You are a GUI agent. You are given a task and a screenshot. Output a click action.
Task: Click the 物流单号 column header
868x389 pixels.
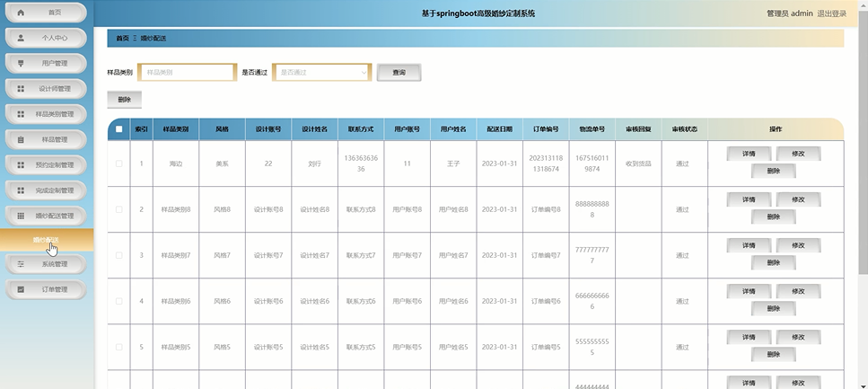point(592,129)
